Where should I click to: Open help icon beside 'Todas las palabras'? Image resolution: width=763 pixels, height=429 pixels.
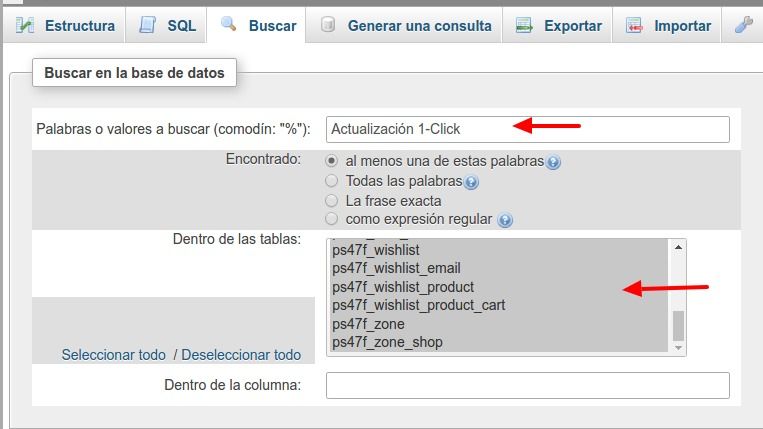click(x=471, y=182)
